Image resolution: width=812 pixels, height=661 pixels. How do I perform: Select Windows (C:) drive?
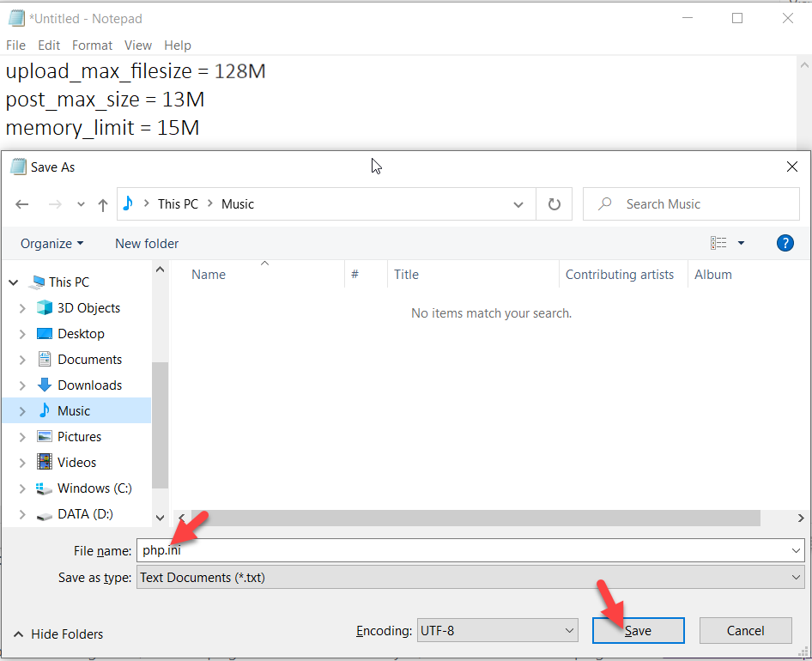point(94,488)
